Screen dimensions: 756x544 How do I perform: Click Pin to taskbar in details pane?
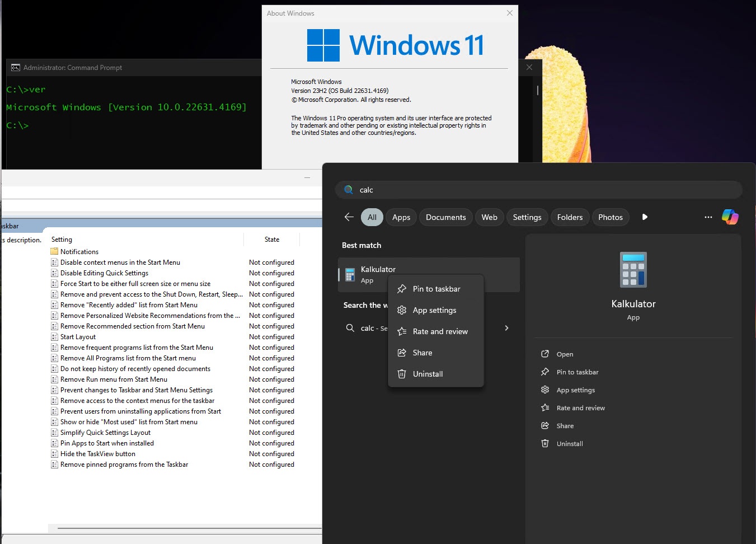577,372
